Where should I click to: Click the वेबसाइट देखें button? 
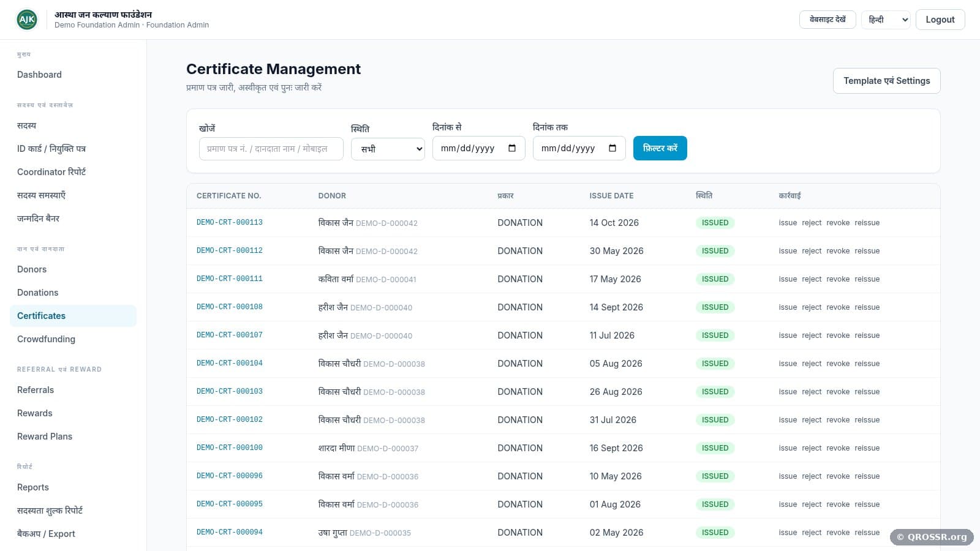click(x=827, y=20)
